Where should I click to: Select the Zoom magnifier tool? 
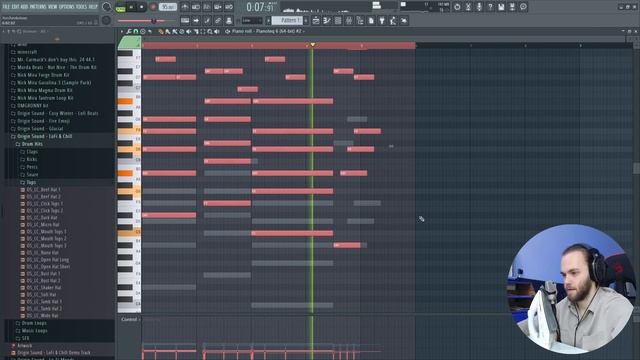(x=210, y=31)
